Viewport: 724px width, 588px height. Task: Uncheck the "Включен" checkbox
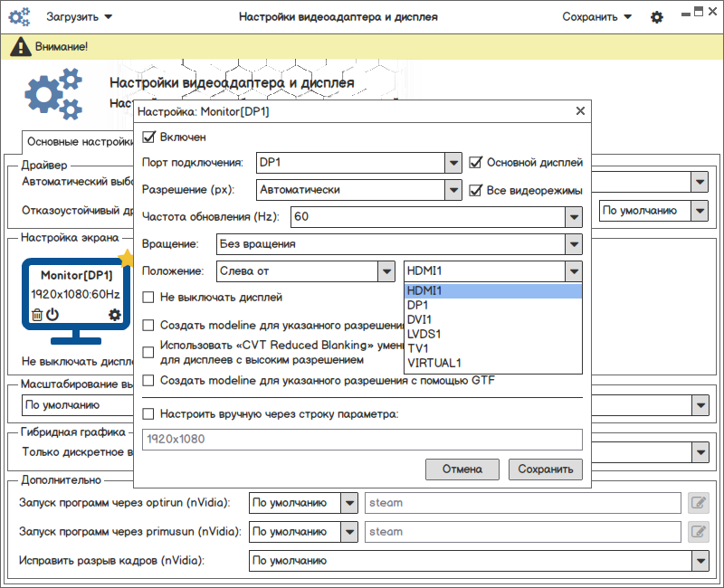point(149,138)
